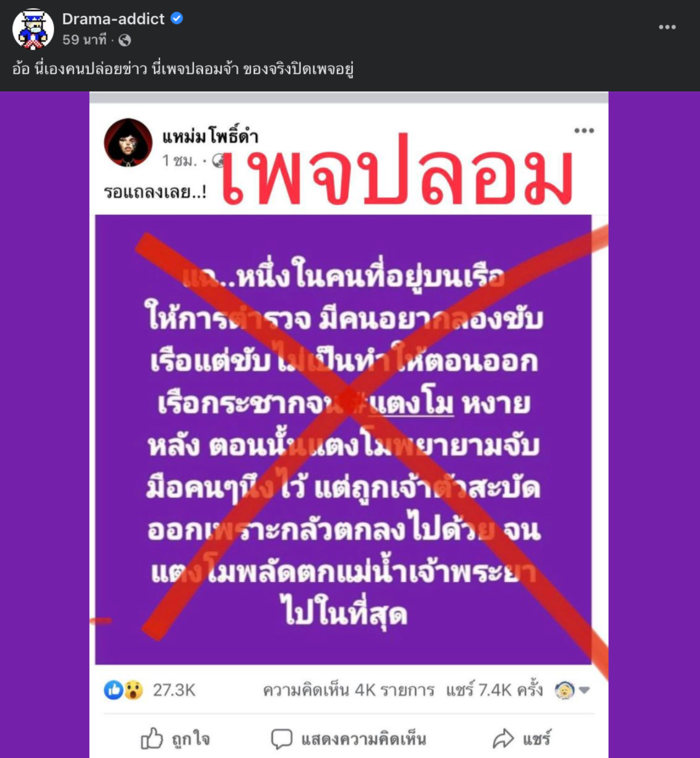Open the 59 นาที timestamp link
The image size is (700, 758).
click(84, 40)
